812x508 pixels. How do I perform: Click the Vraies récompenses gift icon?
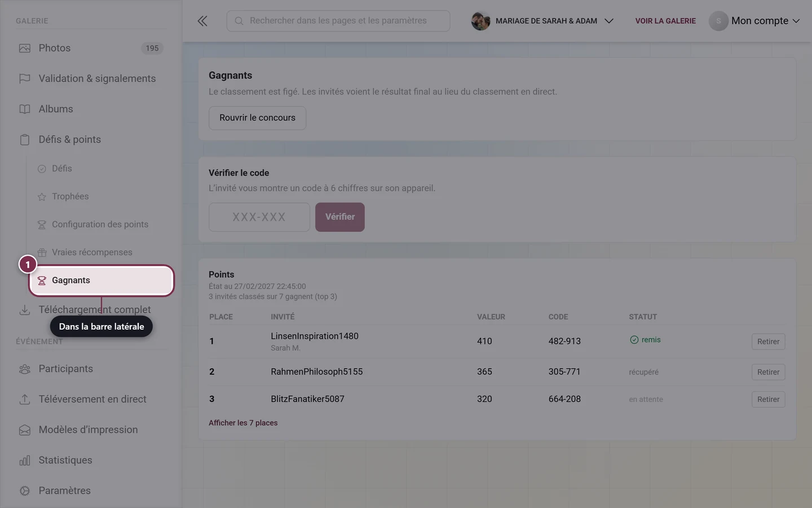[x=42, y=253]
